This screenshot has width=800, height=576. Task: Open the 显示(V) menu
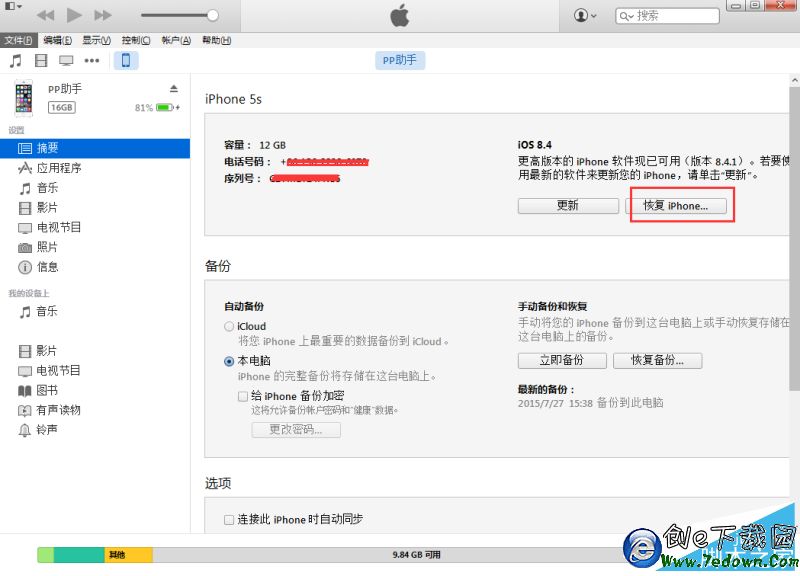pyautogui.click(x=96, y=40)
